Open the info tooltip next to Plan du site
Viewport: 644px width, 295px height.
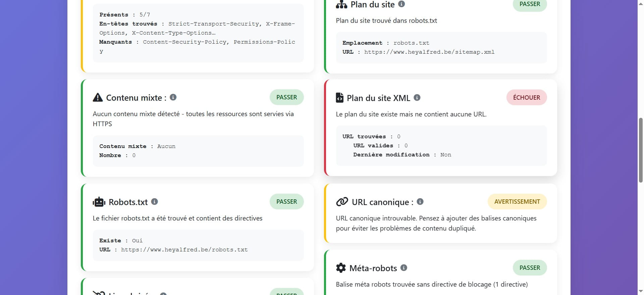401,4
